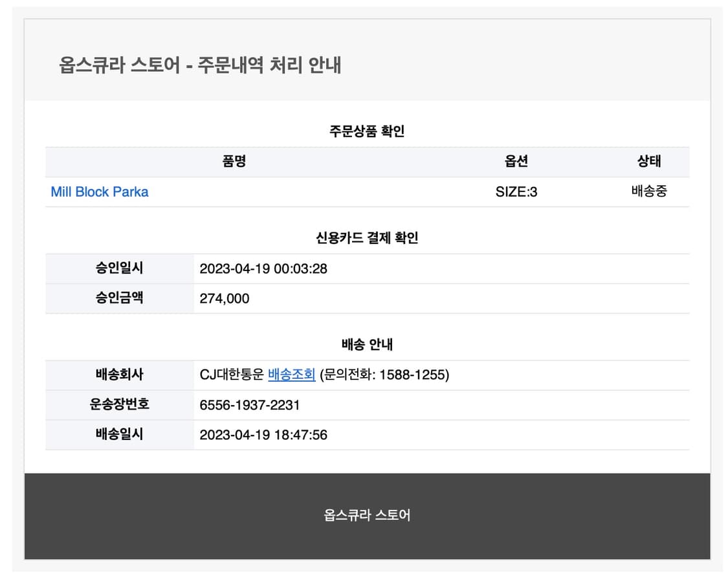This screenshot has height=581, width=728.
Task: Click the SIZE:3 option cell
Action: click(x=516, y=192)
